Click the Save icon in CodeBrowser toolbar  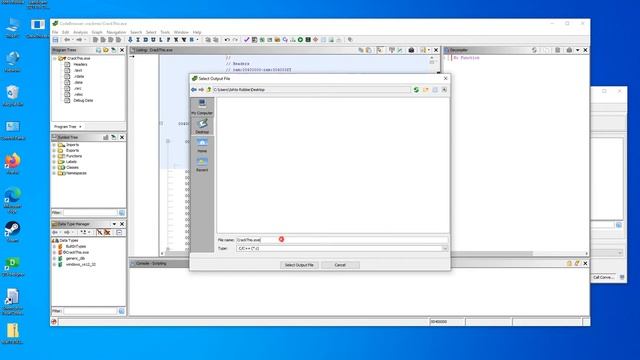pyautogui.click(x=56, y=40)
